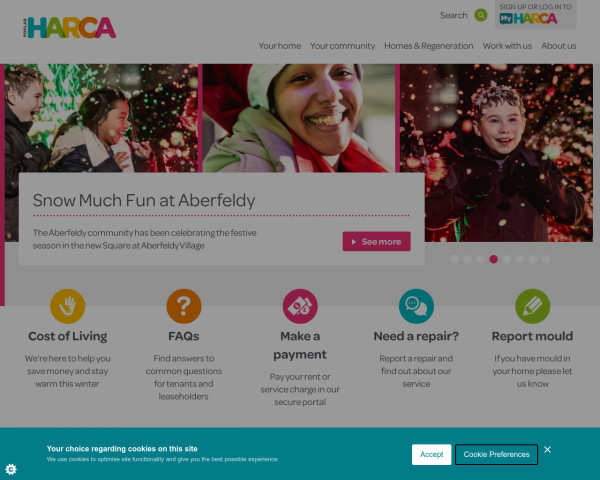The width and height of the screenshot is (600, 480).
Task: Expand the Your community menu
Action: pos(342,46)
